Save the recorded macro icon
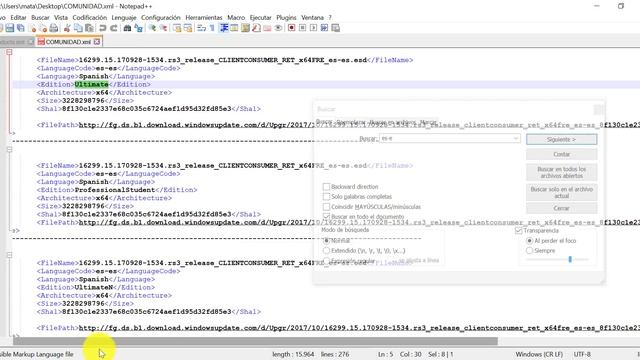Viewport: 640px width, 360px height. click(336, 28)
